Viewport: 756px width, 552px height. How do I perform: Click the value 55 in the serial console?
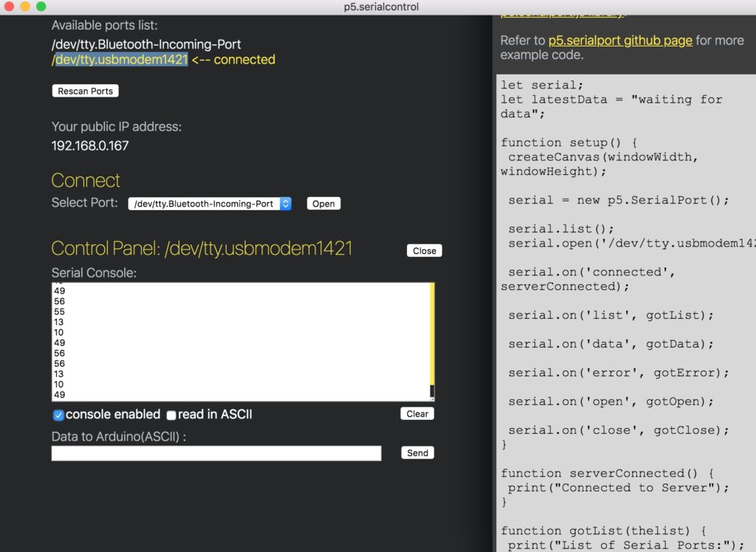click(59, 311)
